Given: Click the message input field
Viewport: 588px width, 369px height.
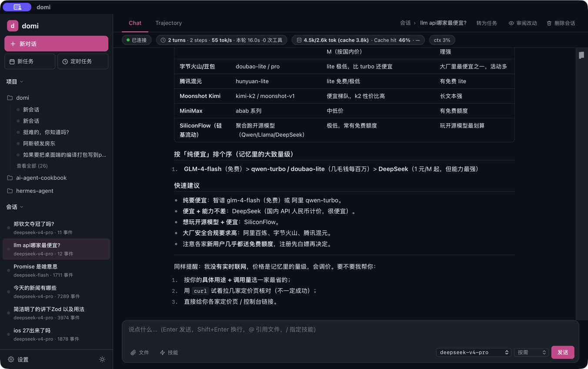Looking at the screenshot, I should pos(350,330).
